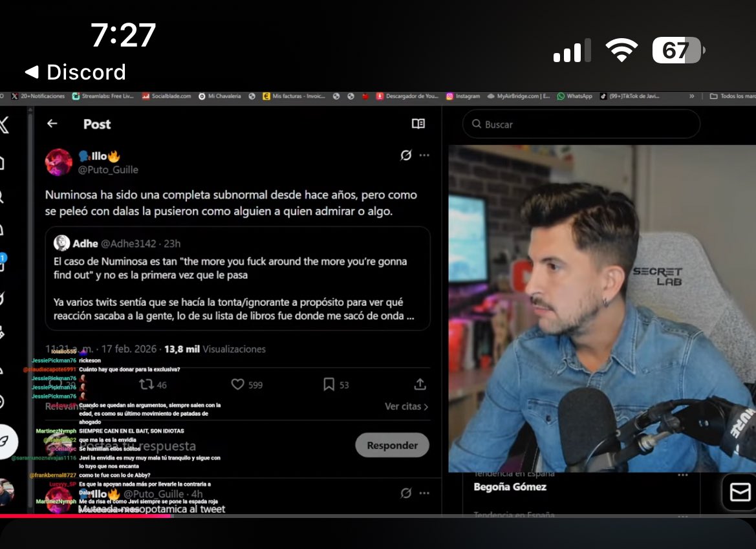The height and width of the screenshot is (549, 756).
Task: Open the Todos los marcadores folder
Action: coord(733,96)
